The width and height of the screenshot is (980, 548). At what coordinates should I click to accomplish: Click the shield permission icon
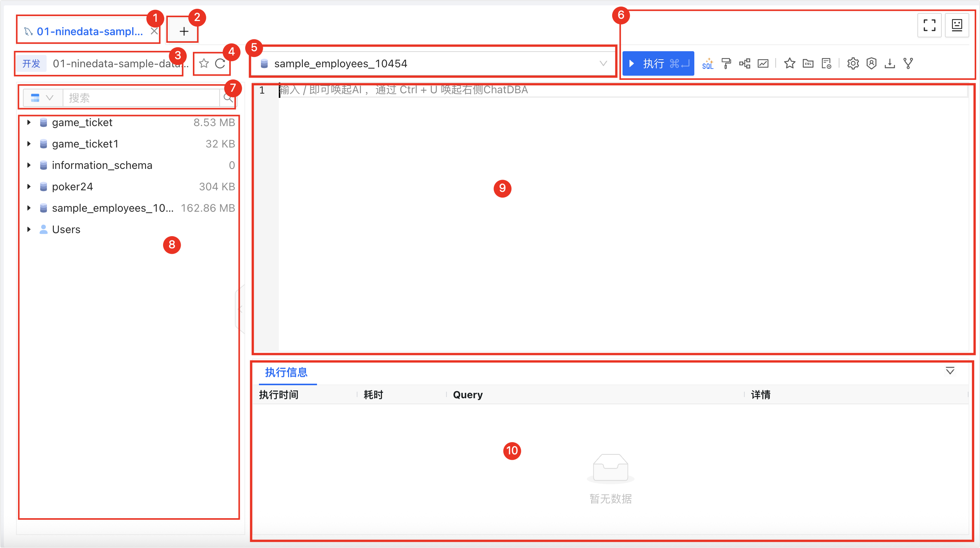(871, 63)
